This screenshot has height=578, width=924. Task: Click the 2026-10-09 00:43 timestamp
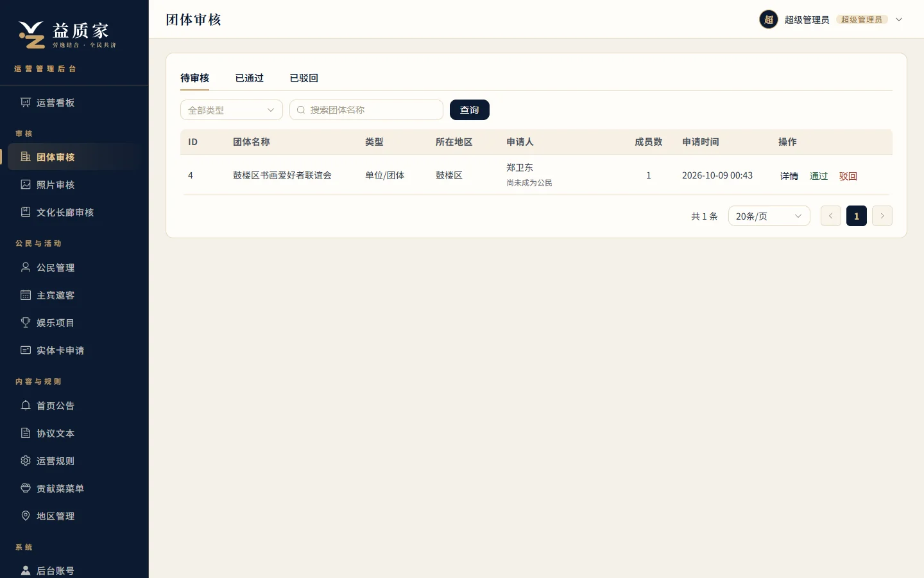click(x=717, y=175)
